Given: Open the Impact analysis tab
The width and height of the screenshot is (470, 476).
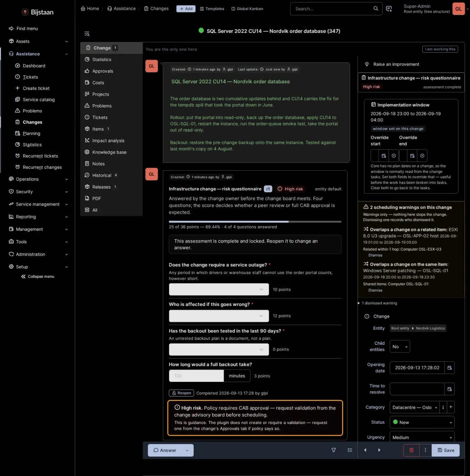Looking at the screenshot, I should tap(111, 141).
